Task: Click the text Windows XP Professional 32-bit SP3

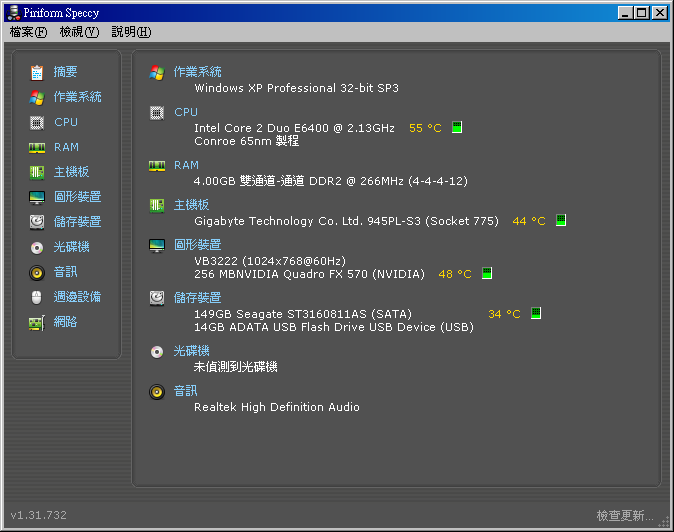Action: [297, 88]
